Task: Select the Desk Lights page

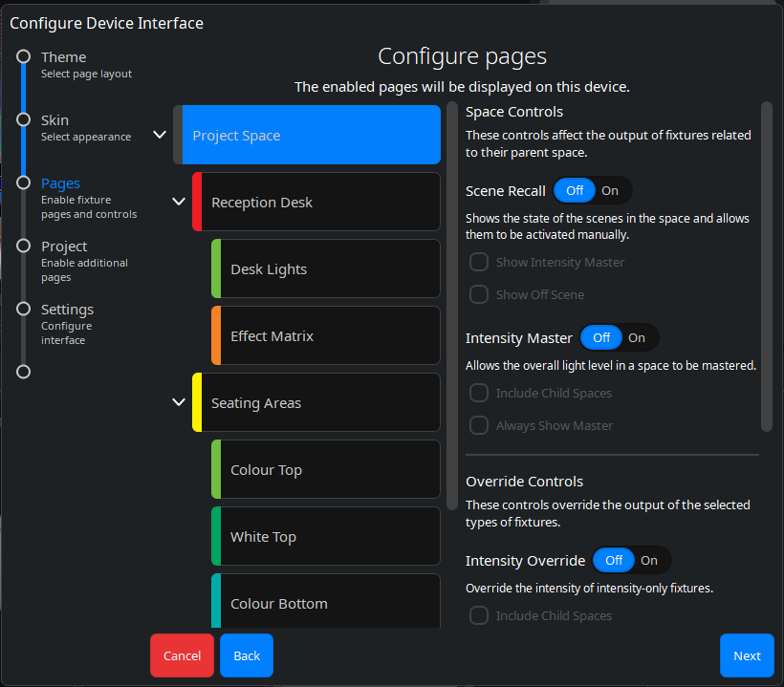Action: point(325,269)
